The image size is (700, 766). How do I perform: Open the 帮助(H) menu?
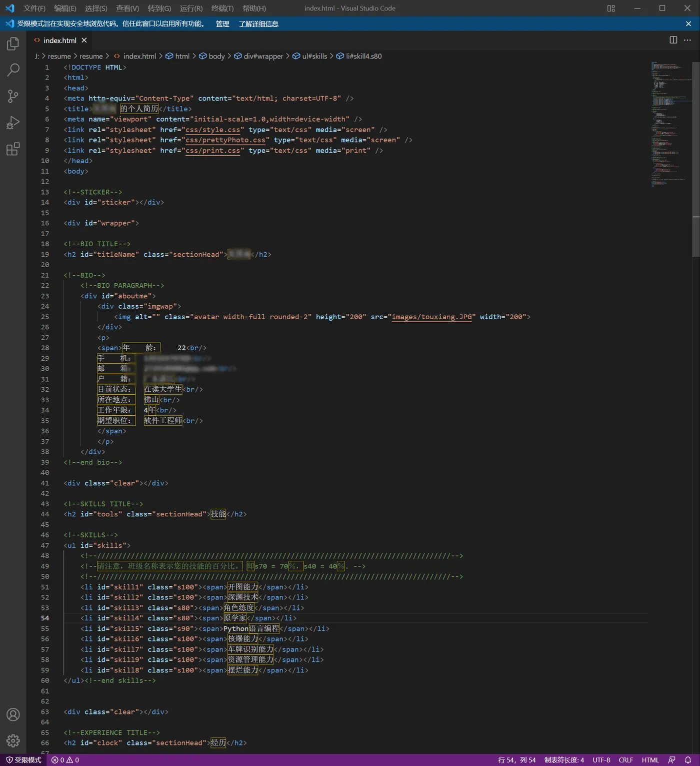pyautogui.click(x=254, y=8)
